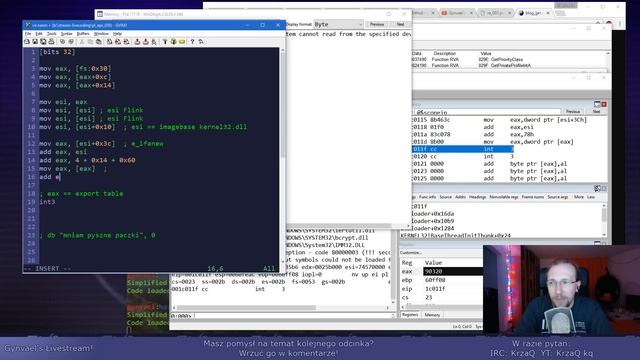Open the Buffers menu in GVIM
The image size is (640, 360).
click(x=83, y=34)
